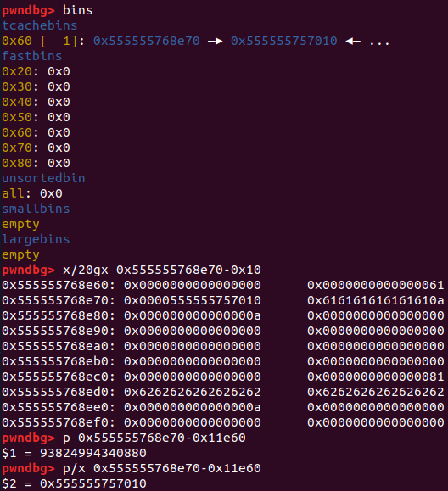This screenshot has height=491, width=448.
Task: Select the 'unsortedbin' heading
Action: point(43,178)
